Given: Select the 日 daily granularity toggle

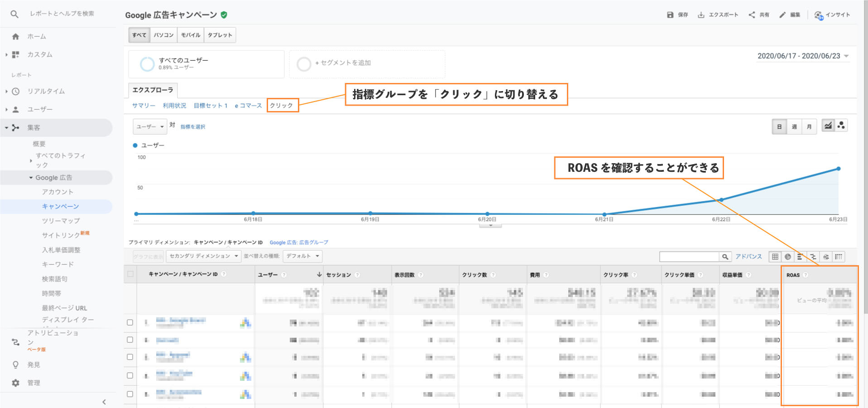Looking at the screenshot, I should 779,126.
